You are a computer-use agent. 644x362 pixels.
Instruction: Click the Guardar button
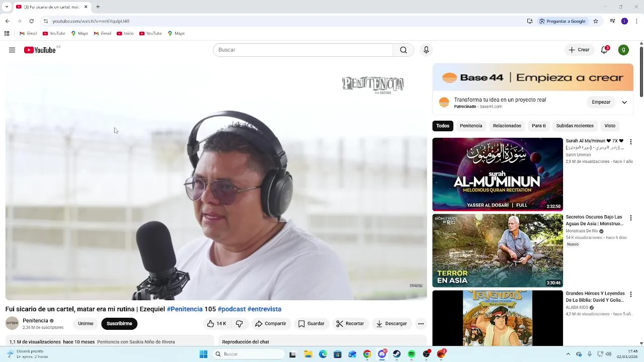click(311, 324)
